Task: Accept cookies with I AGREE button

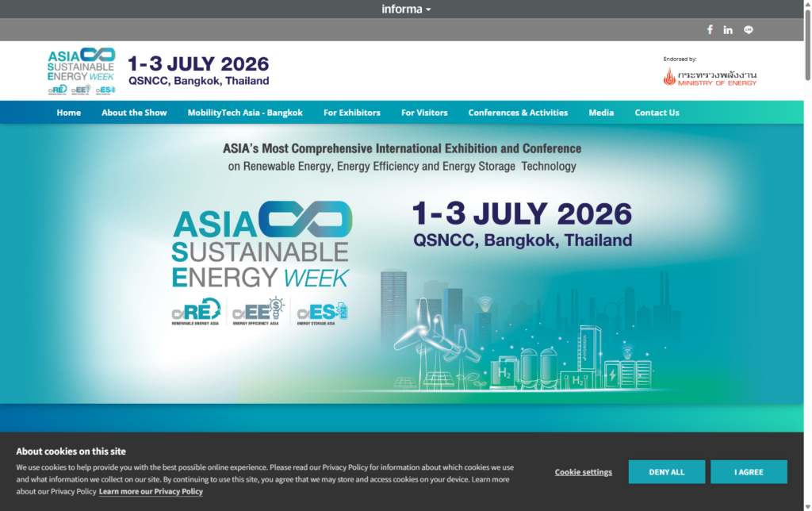Action: (x=749, y=471)
